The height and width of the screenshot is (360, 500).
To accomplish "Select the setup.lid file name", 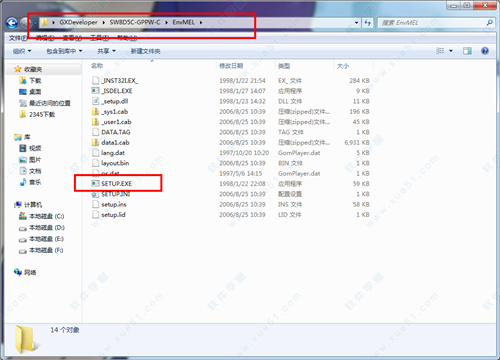I will 113,215.
